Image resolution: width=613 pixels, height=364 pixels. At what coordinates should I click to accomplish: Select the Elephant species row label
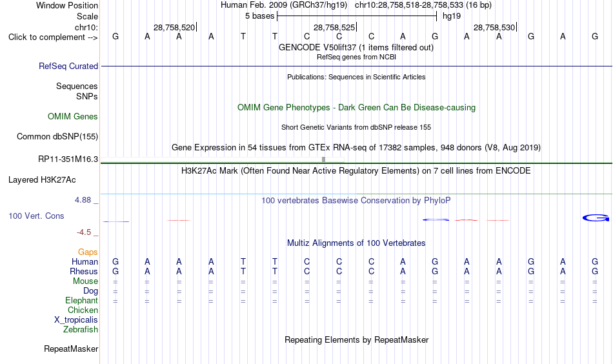point(81,300)
